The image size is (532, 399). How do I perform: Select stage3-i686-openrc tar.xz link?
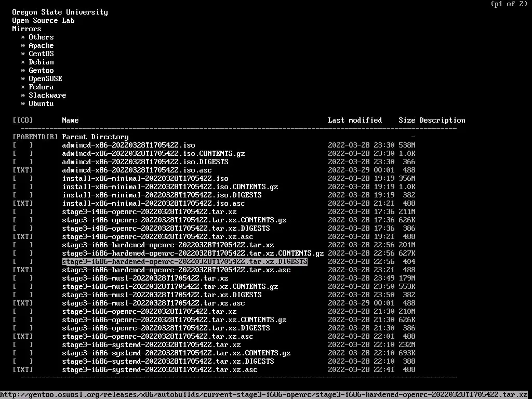pyautogui.click(x=149, y=312)
